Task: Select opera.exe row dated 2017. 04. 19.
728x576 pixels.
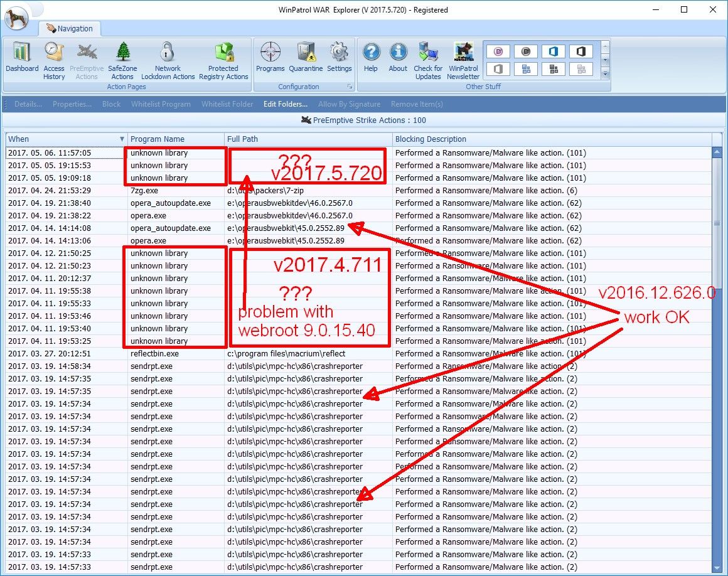Action: 358,216
